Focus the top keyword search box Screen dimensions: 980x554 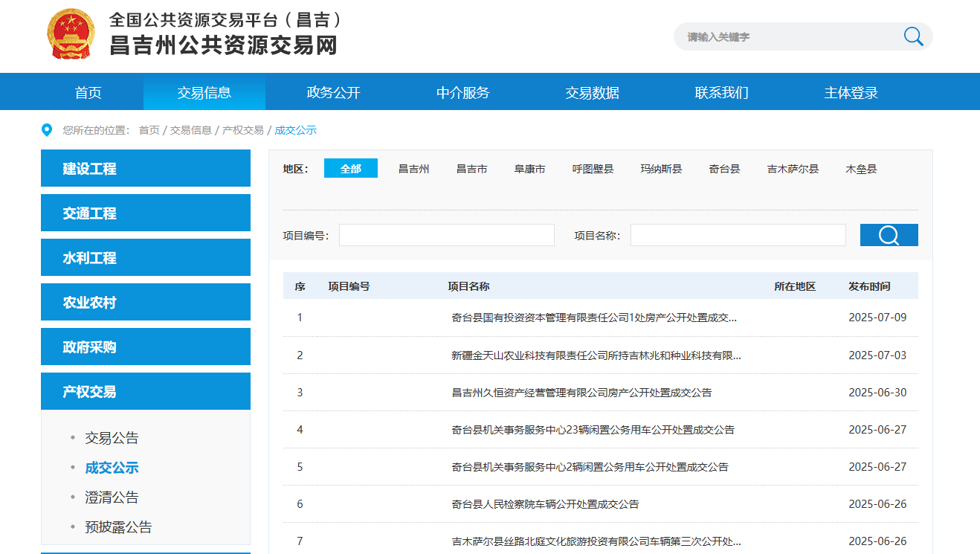pyautogui.click(x=781, y=36)
